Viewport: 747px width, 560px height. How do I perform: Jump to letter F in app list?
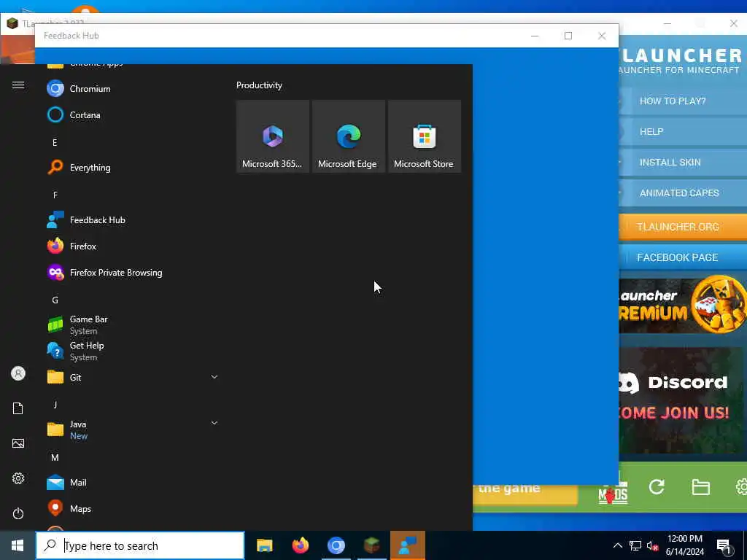55,195
